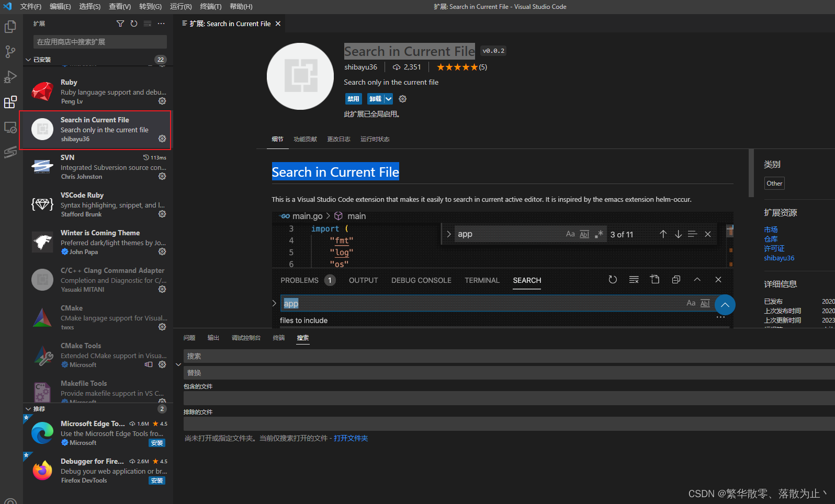835x504 pixels.
Task: Collapse the installed extensions section
Action: tap(29, 60)
